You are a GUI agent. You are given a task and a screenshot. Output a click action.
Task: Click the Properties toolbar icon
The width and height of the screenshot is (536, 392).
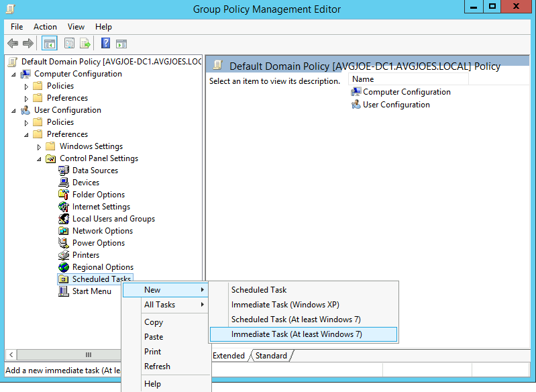coord(69,44)
